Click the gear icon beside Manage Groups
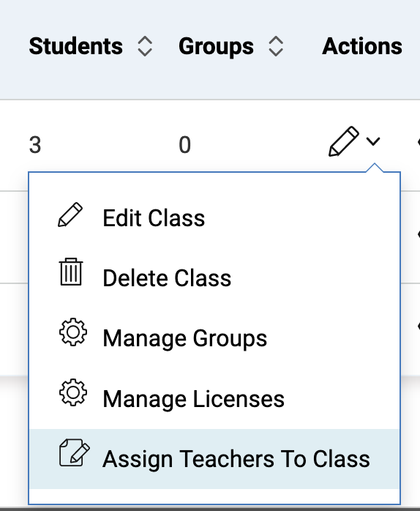 coord(73,332)
